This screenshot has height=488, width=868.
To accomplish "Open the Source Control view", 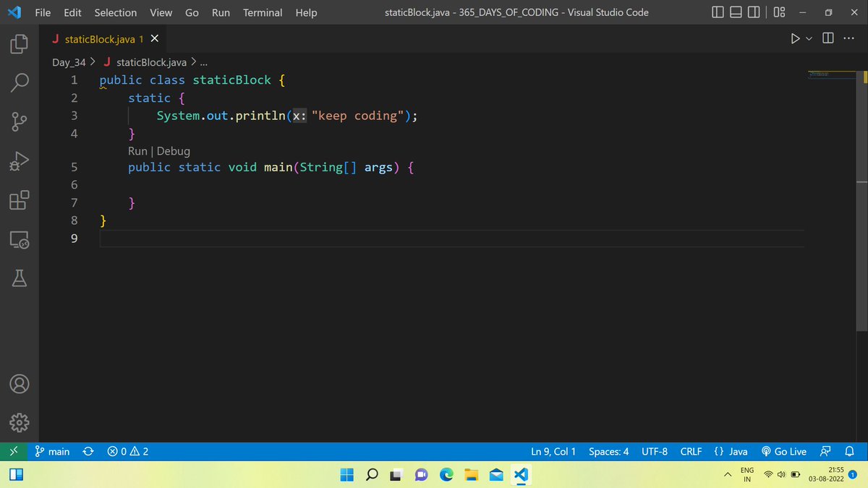I will 20,121.
